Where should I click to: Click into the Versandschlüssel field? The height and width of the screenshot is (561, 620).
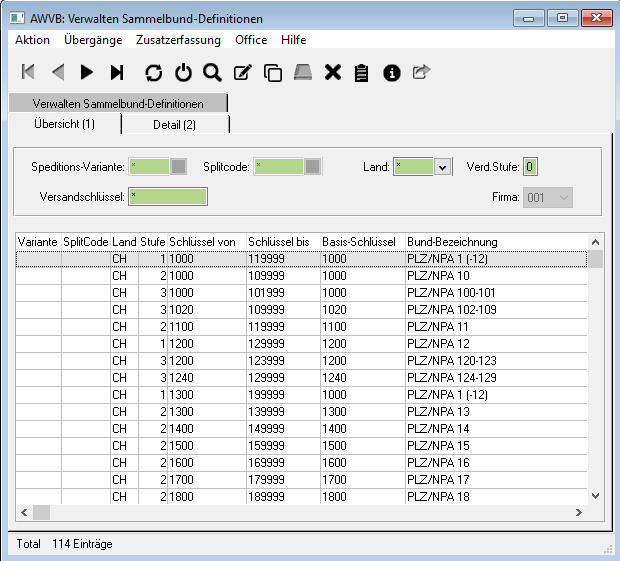click(168, 197)
